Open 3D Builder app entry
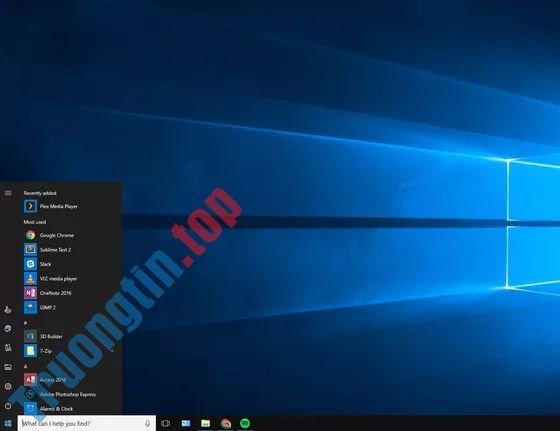 click(x=69, y=336)
